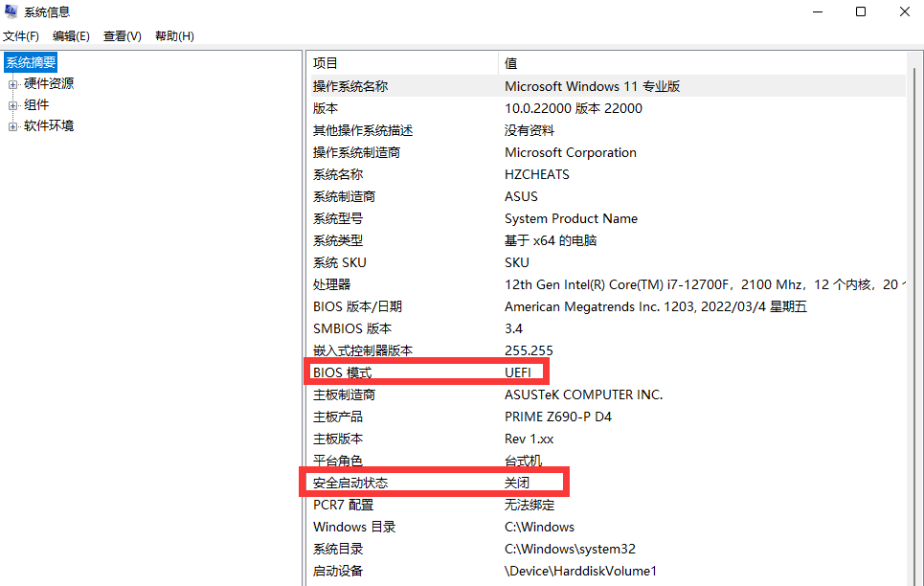Select the 系统摘要 tree item
The height and width of the screenshot is (586, 924).
coord(31,62)
